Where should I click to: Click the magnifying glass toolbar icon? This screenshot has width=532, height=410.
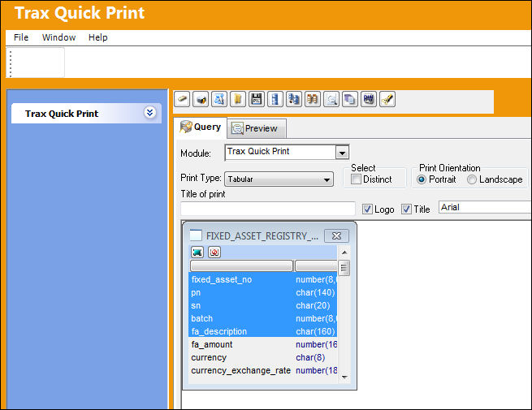coord(331,99)
